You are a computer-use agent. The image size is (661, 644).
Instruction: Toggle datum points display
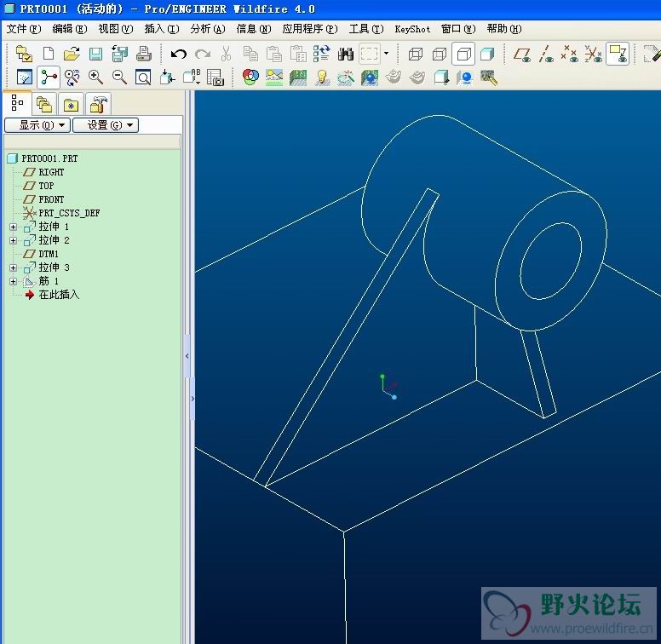pyautogui.click(x=570, y=54)
